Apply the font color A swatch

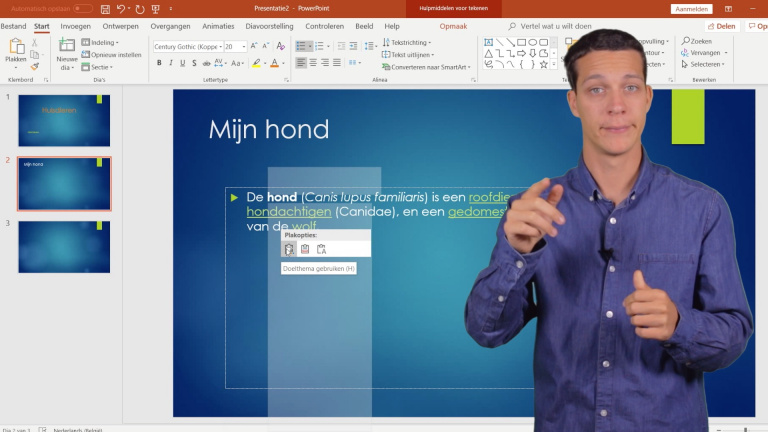point(274,63)
